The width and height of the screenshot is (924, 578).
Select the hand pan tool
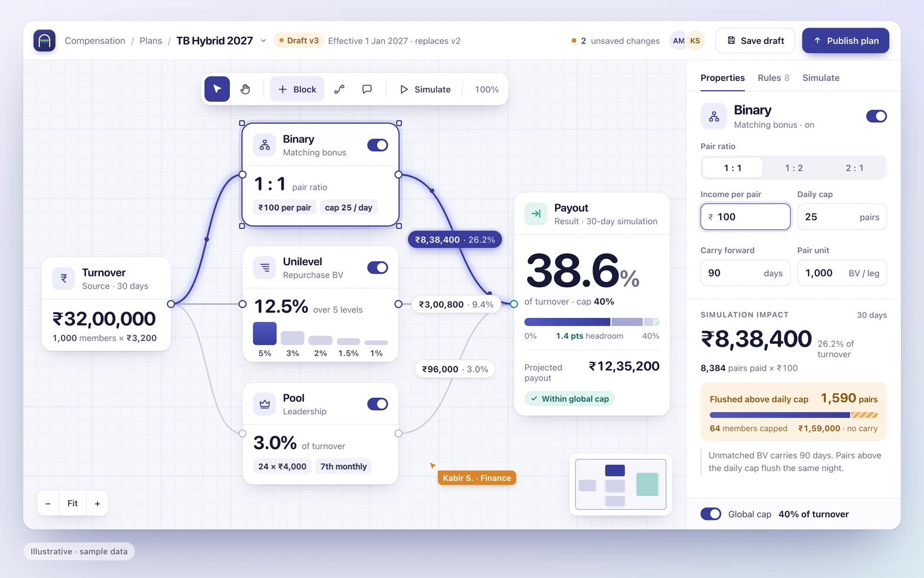(x=245, y=89)
